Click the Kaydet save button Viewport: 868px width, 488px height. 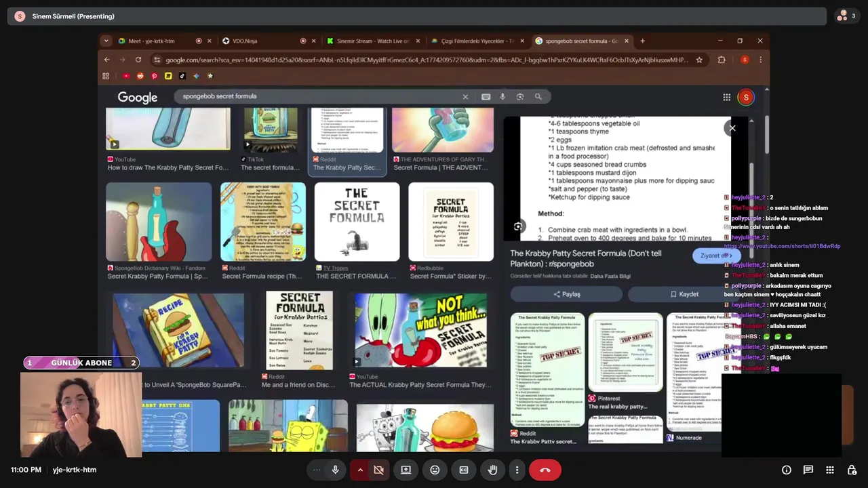(684, 294)
